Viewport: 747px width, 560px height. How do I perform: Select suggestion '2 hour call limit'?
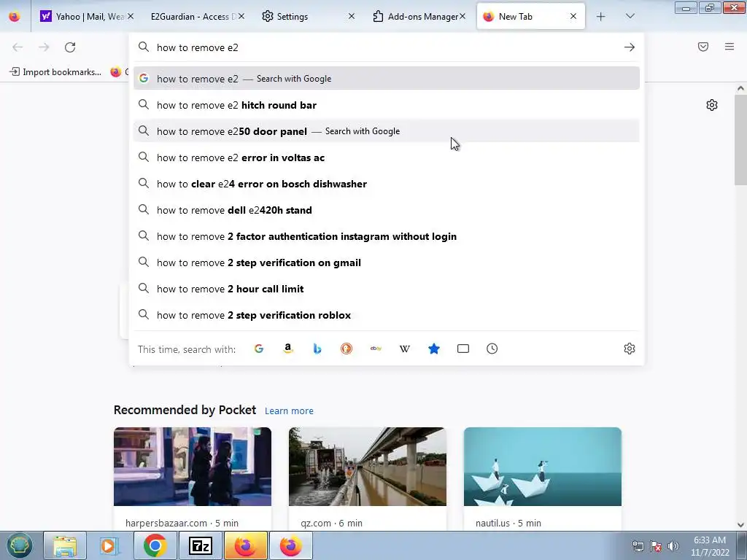[387, 289]
